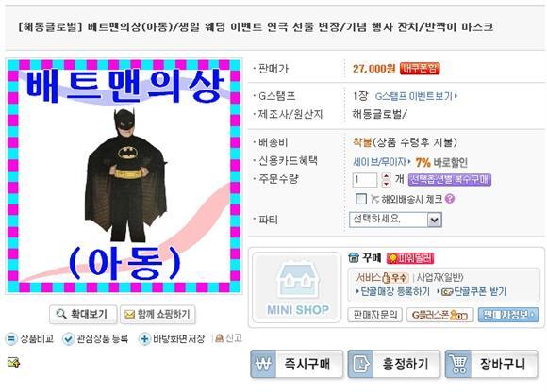This screenshot has height=392, width=547.
Task: Check the 해외배송시 체크 checkbox
Action: (360, 199)
